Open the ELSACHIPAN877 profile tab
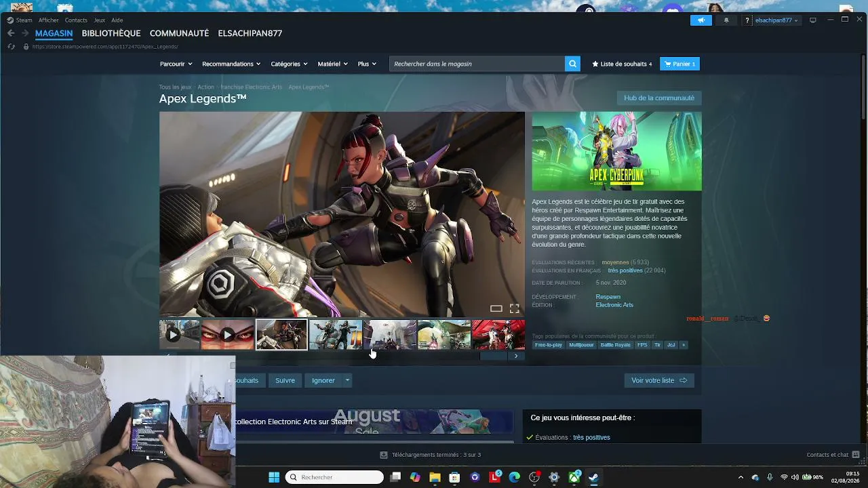868x488 pixels. point(250,33)
